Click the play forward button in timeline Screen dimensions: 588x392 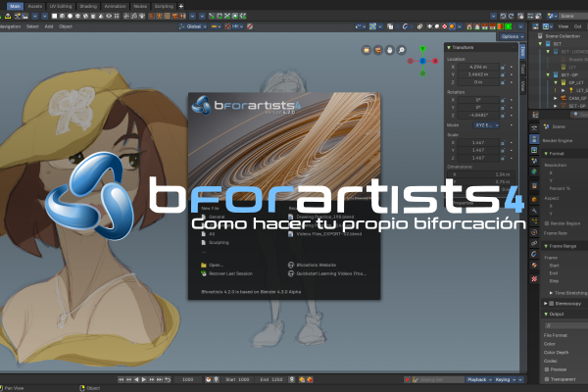click(x=144, y=379)
